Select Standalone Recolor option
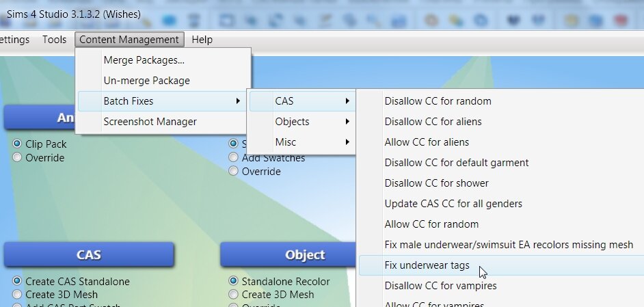Image resolution: width=644 pixels, height=307 pixels. tap(233, 281)
